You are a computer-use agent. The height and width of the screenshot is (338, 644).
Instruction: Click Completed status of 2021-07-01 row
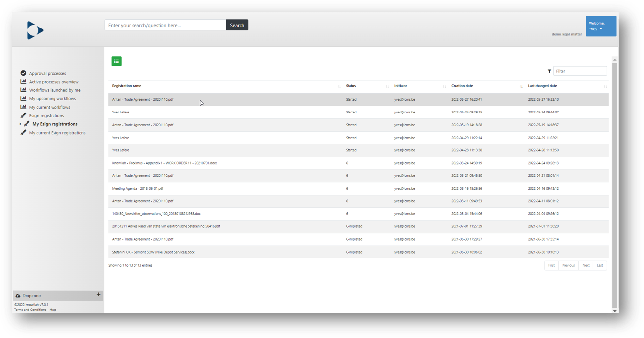354,226
